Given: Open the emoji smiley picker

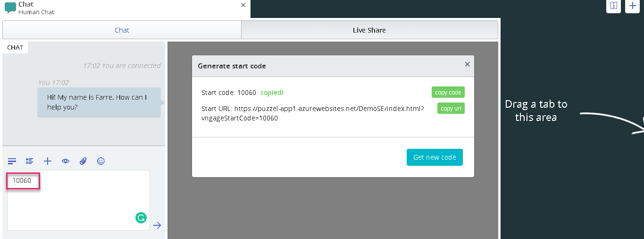Looking at the screenshot, I should click(x=101, y=161).
